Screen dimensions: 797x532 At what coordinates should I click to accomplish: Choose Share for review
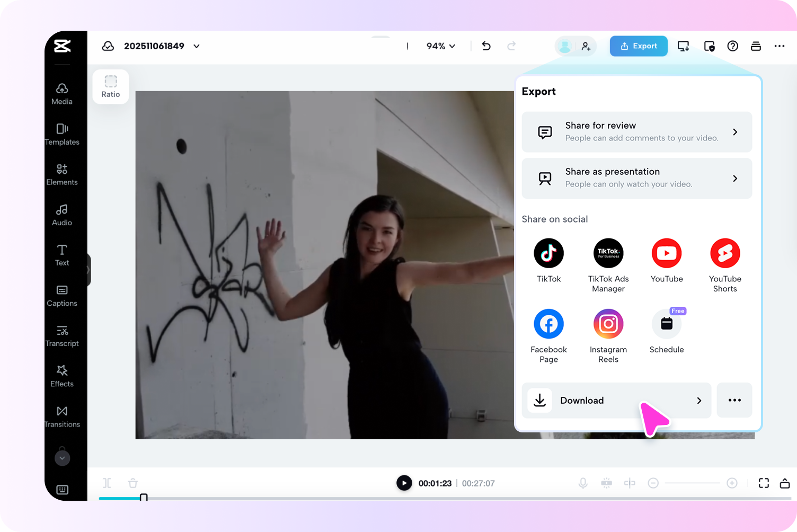(x=636, y=132)
